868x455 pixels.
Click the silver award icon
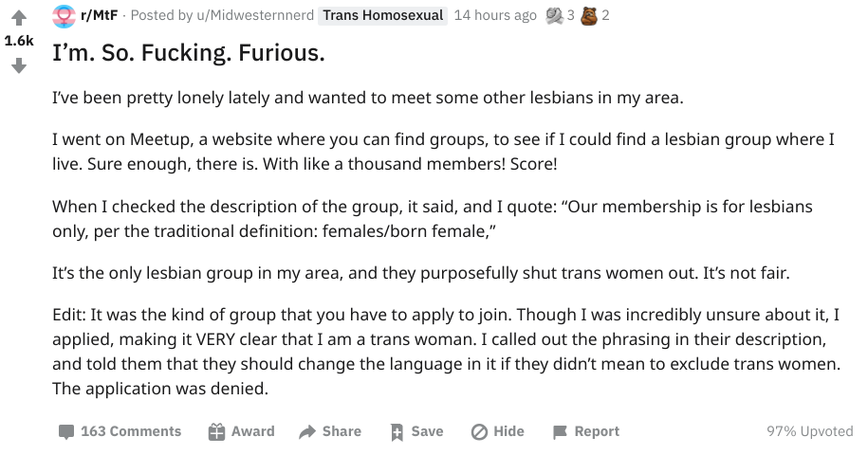point(554,15)
